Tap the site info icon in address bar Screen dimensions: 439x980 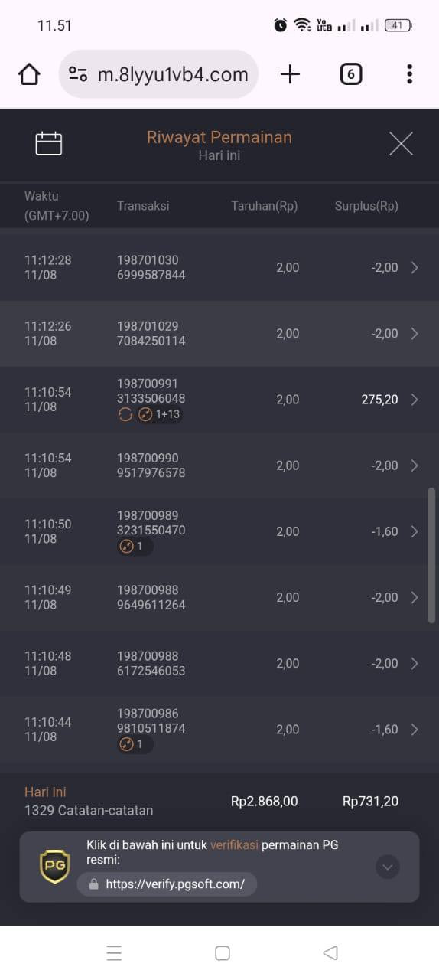click(78, 74)
